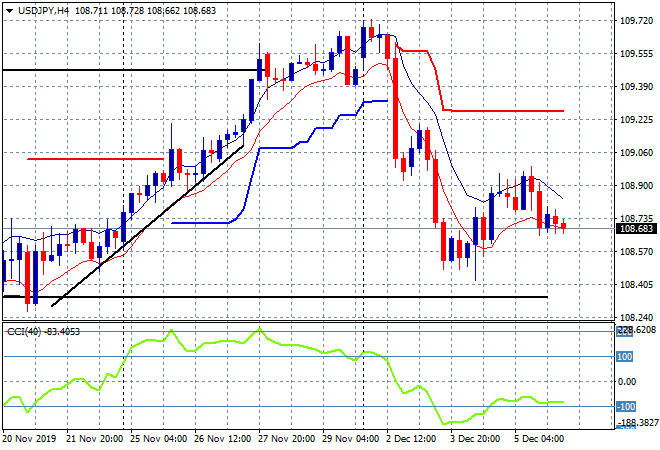Select the CCI(40) indicator label
This screenshot has width=660, height=450.
pyautogui.click(x=24, y=332)
